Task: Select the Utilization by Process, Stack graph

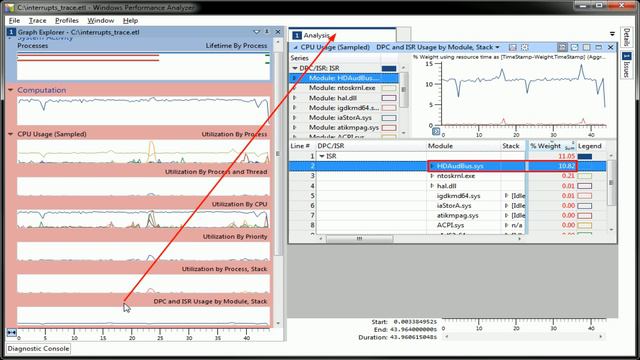Action: pyautogui.click(x=143, y=284)
